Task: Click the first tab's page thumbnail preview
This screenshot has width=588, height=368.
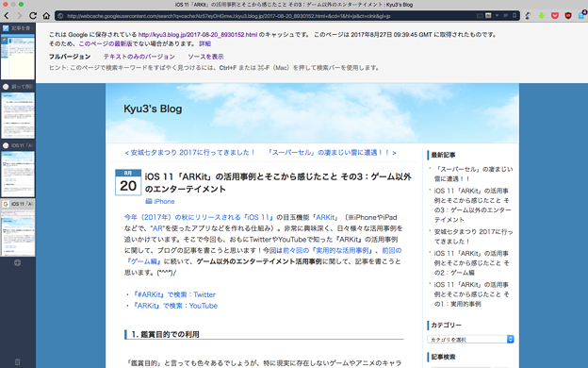Action: (18, 57)
